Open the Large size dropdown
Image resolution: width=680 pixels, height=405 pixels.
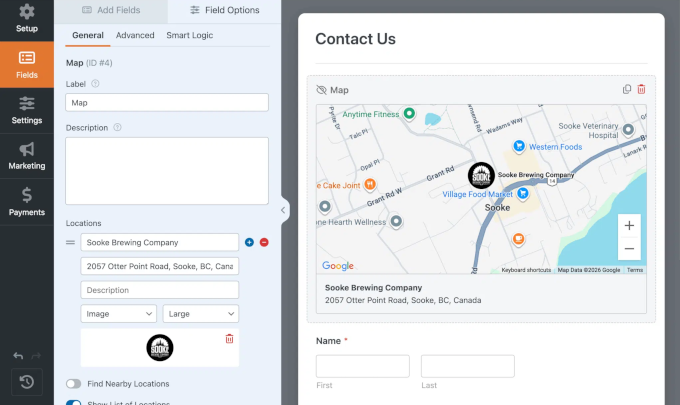tap(200, 314)
